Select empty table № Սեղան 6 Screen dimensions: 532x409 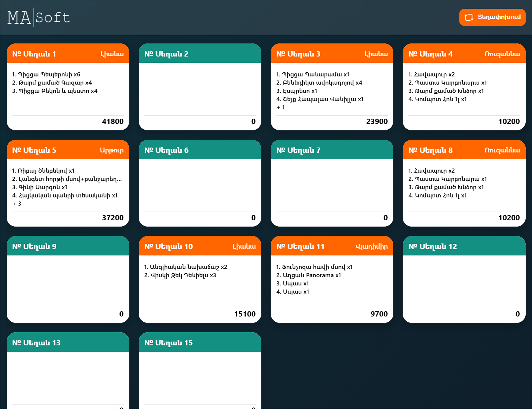coord(200,183)
